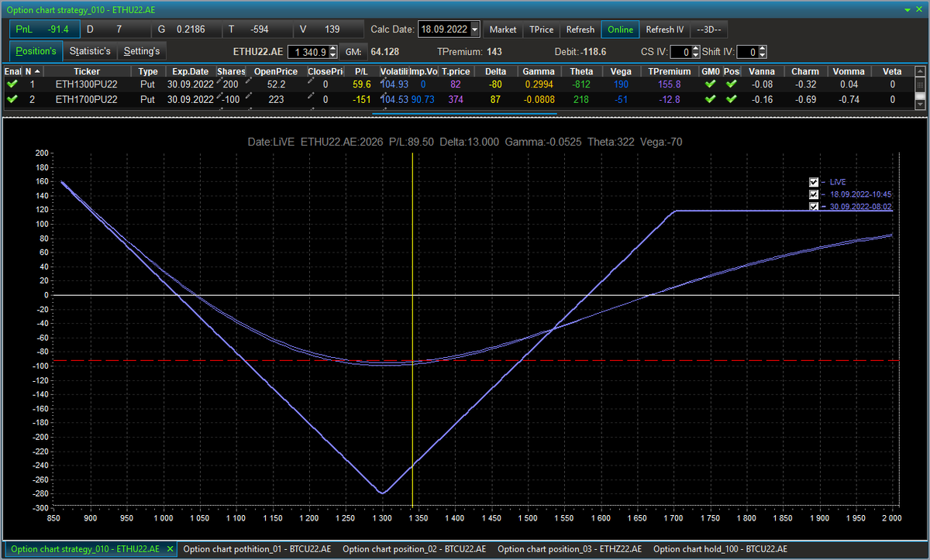Click pencil icon beside OpenPrice 52.2

point(249,80)
